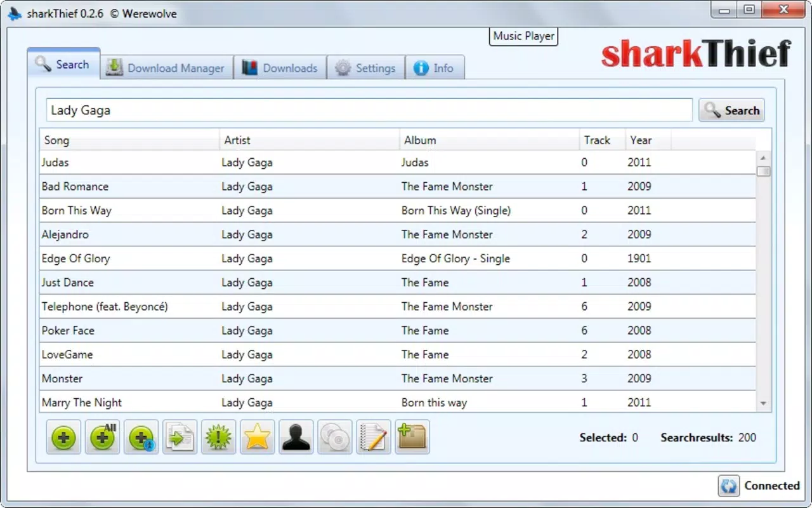This screenshot has width=812, height=508.
Task: Click the Lady Gaga search text field
Action: (x=369, y=110)
